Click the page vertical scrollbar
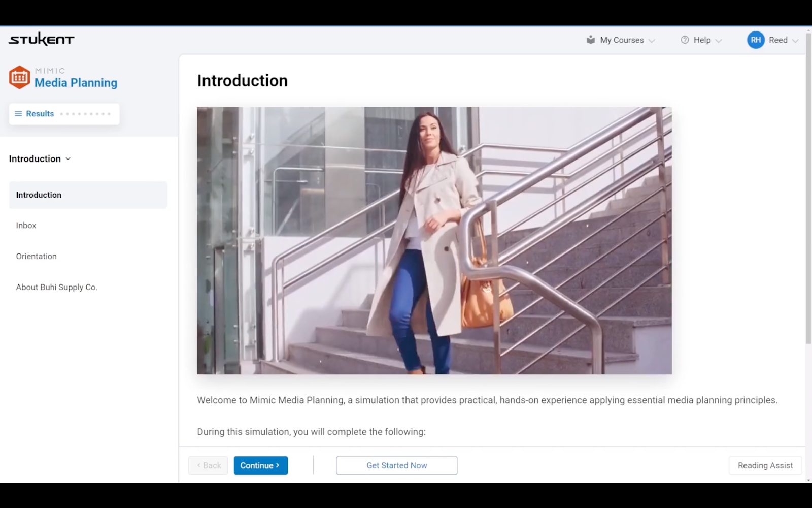812x508 pixels. click(808, 189)
